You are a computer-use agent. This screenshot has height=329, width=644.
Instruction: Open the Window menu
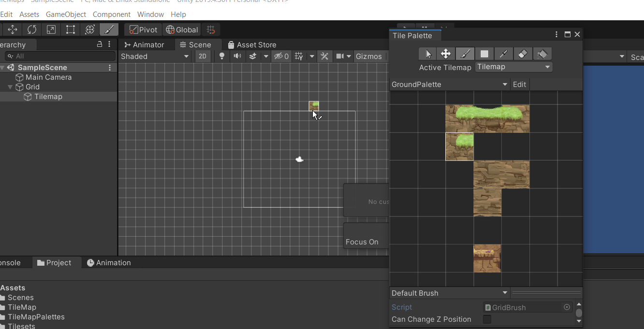click(150, 14)
